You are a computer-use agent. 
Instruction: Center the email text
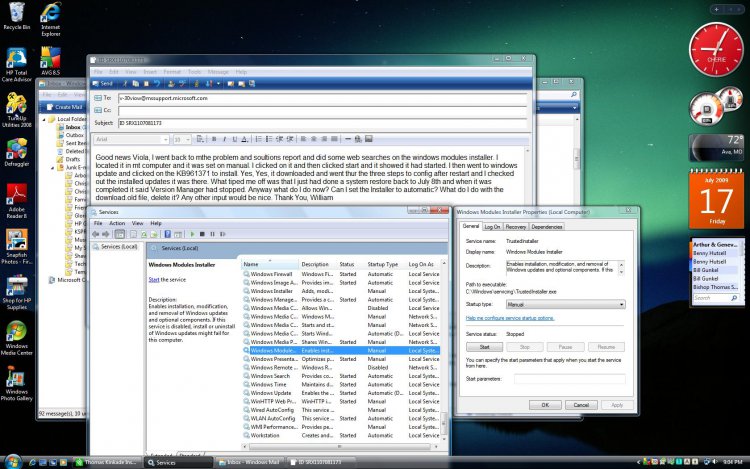click(314, 139)
